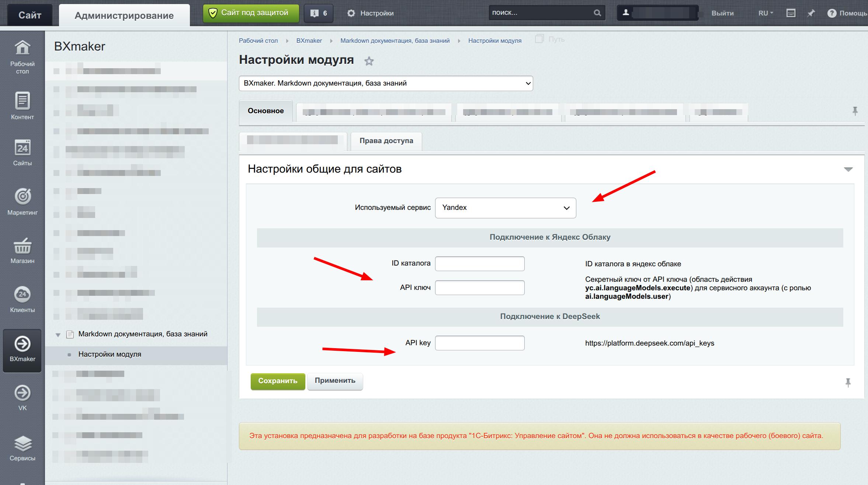Add page to favorites star
868x485 pixels.
click(369, 61)
